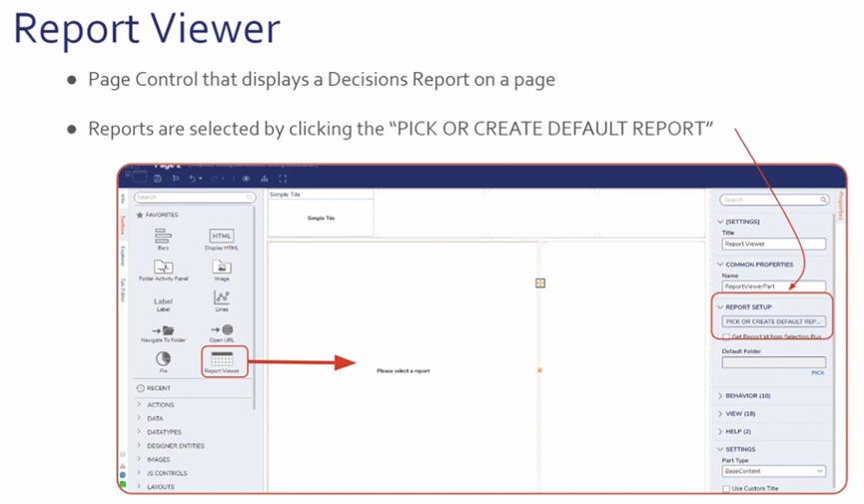Select the Lines chart control
The image size is (864, 504).
[222, 300]
